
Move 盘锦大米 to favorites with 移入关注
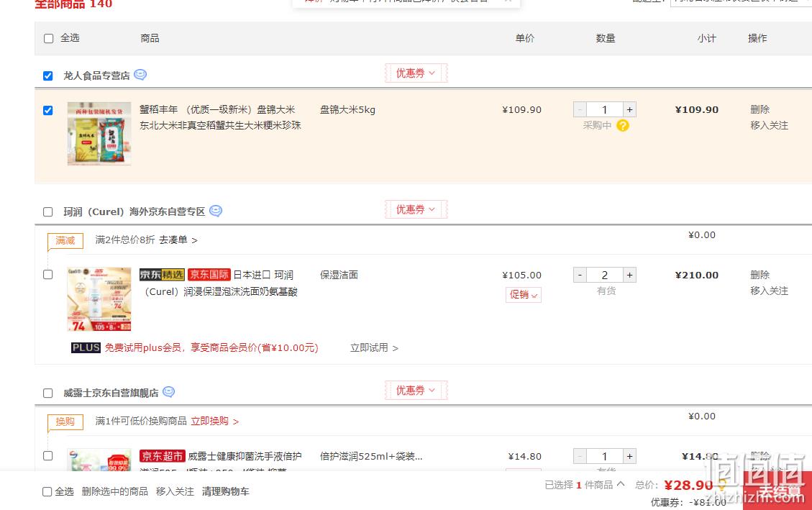point(770,125)
